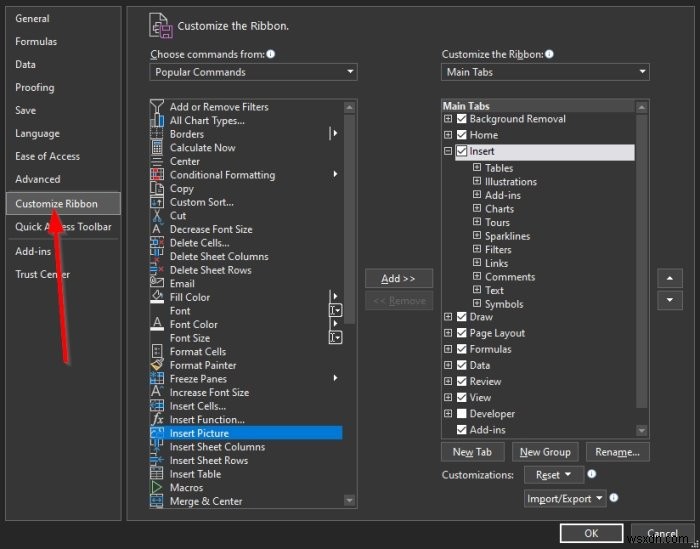Click the Email command icon
700x549 pixels.
tap(157, 283)
